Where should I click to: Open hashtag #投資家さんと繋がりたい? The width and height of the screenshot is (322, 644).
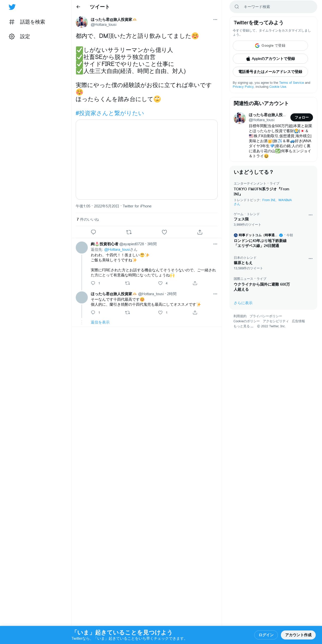pyautogui.click(x=110, y=113)
